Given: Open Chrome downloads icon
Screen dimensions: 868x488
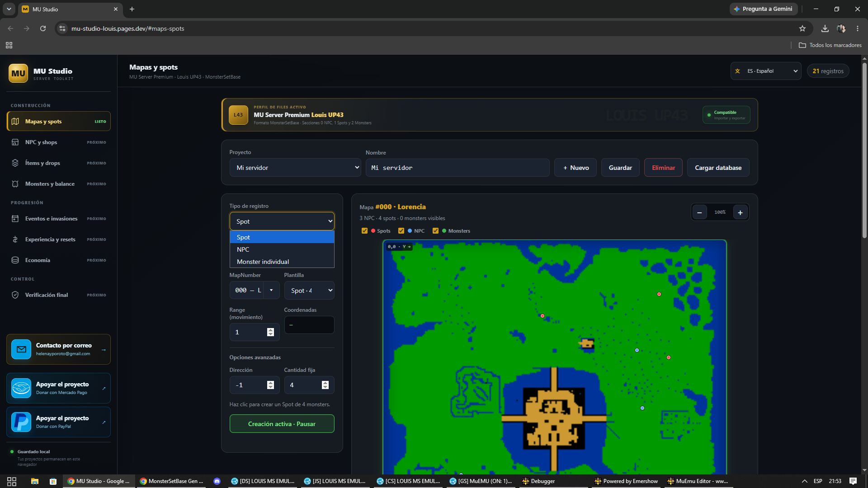Looking at the screenshot, I should pyautogui.click(x=825, y=28).
